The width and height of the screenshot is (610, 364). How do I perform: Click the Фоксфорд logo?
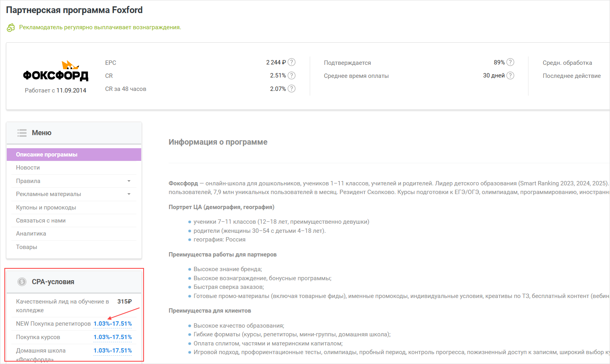pos(55,72)
